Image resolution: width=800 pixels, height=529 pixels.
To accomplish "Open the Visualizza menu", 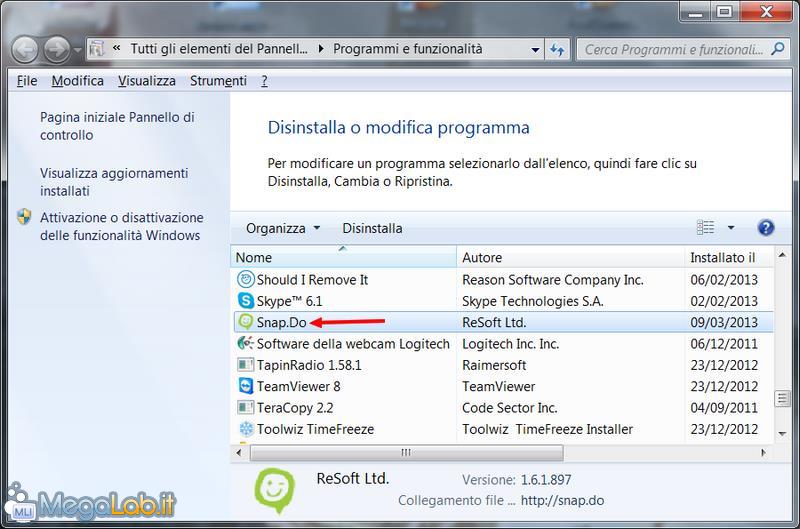I will point(147,81).
